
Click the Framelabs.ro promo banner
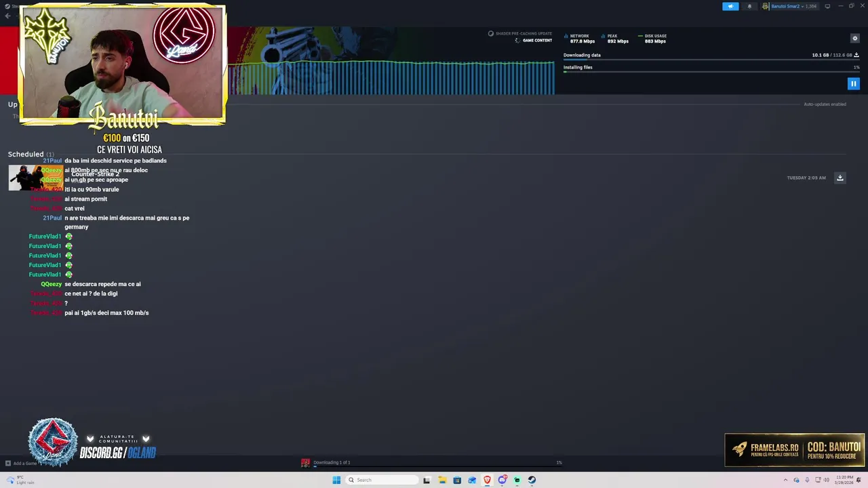(795, 450)
